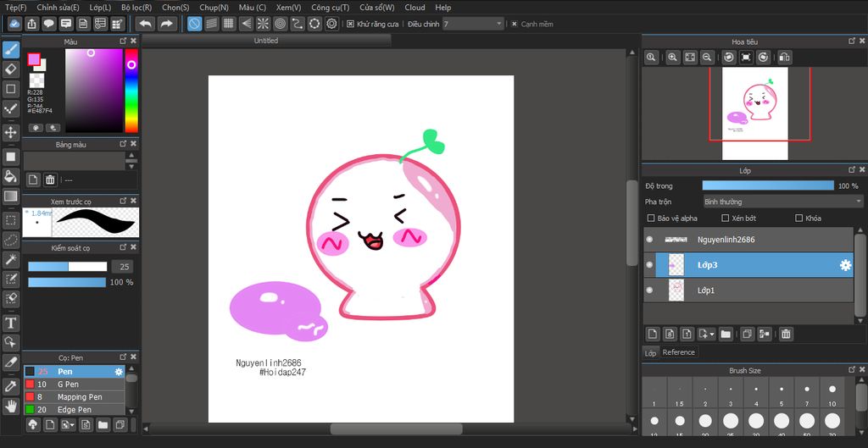868x448 pixels.
Task: Select the Move tool
Action: 10,132
